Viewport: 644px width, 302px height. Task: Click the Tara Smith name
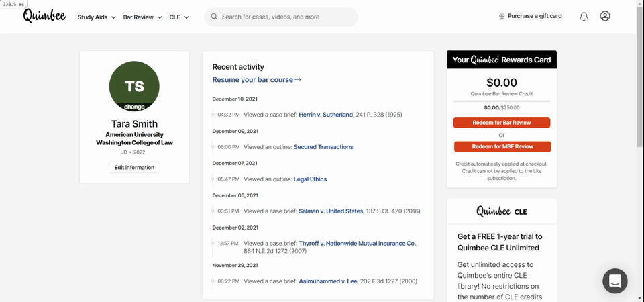134,124
